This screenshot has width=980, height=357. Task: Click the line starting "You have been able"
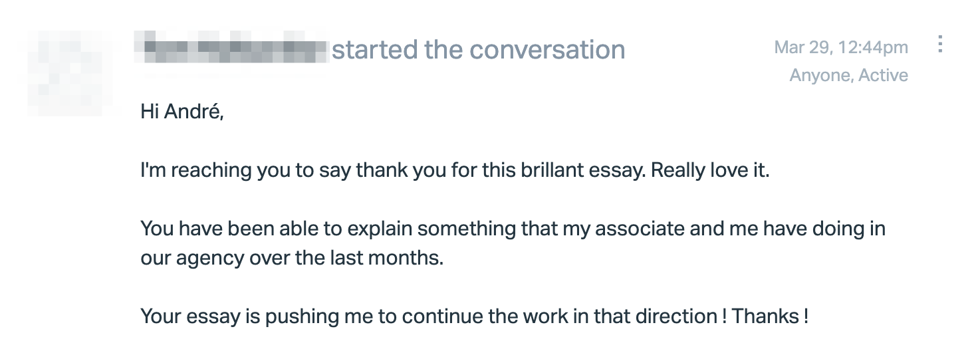[x=513, y=229]
